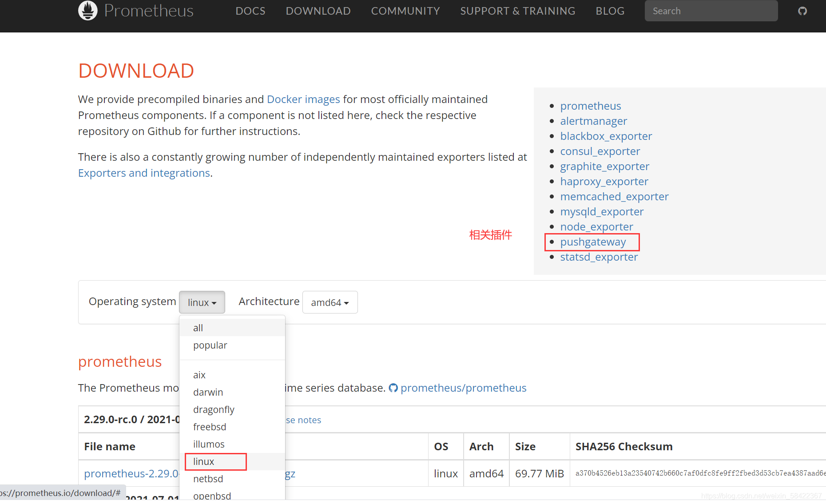
Task: Select 'popular' in OS dropdown
Action: tap(232, 345)
